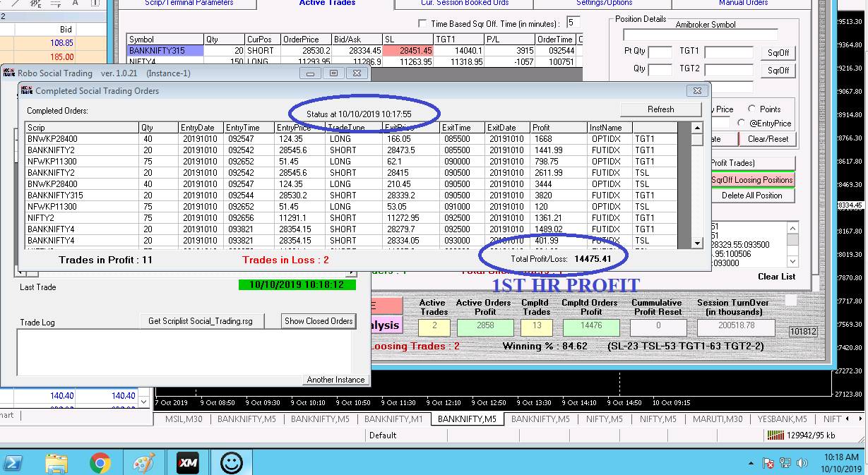This screenshot has height=475, width=868.
Task: Open Windows PowerShell from the taskbar
Action: (x=13, y=463)
